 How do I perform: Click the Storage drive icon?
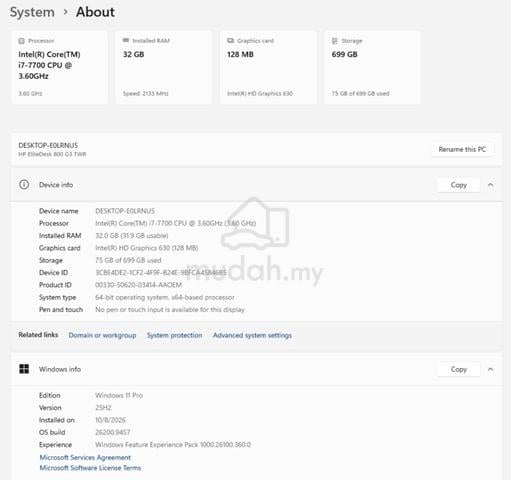coord(335,41)
